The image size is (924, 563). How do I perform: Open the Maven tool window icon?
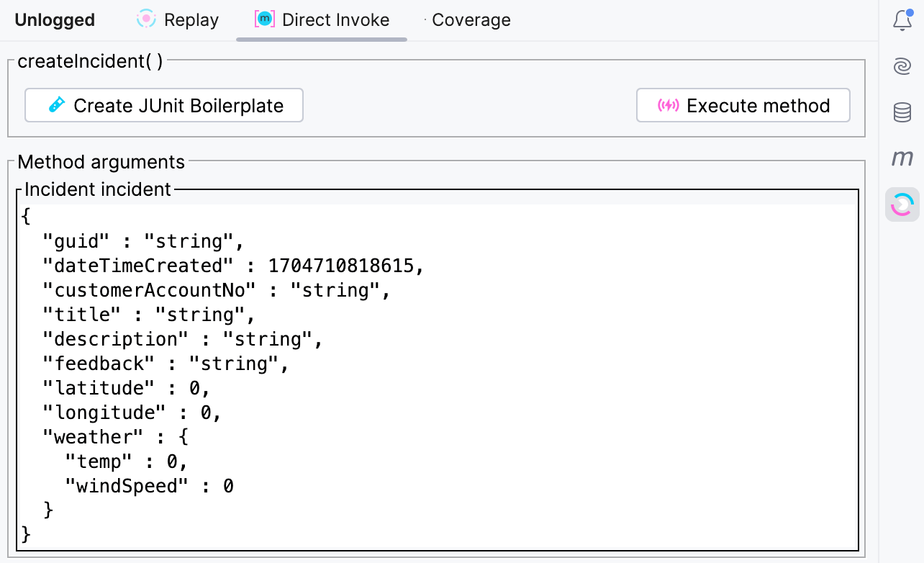902,158
